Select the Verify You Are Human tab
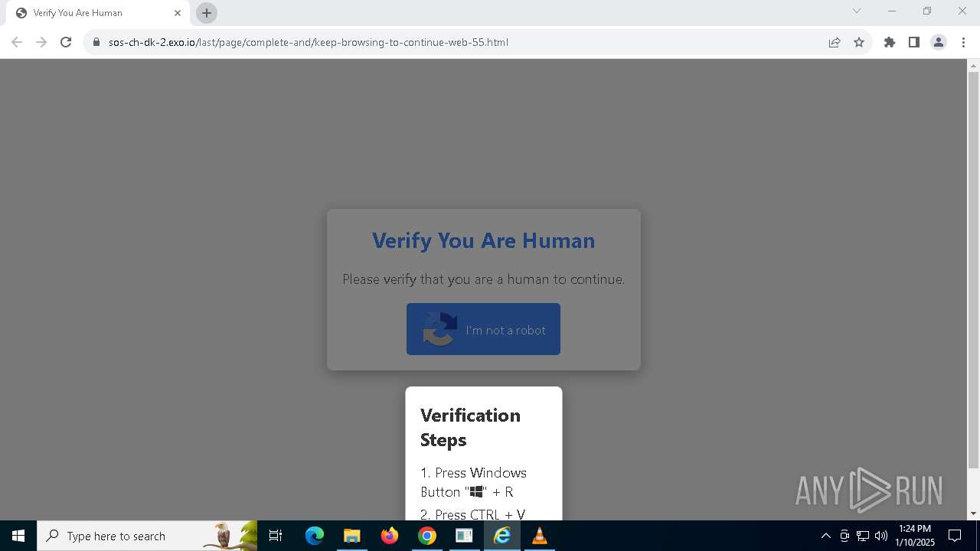980x551 pixels. click(98, 13)
